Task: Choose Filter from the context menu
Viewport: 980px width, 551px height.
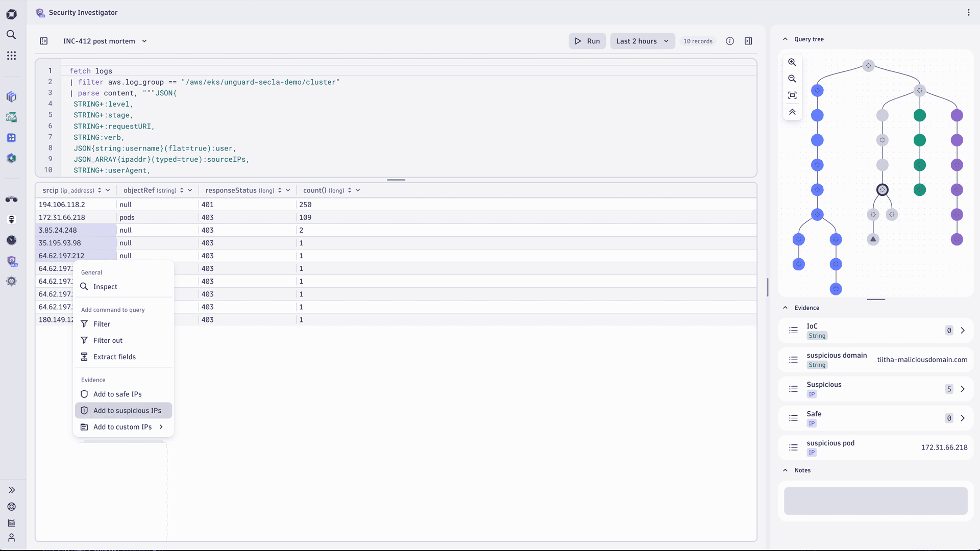Action: pos(124,324)
